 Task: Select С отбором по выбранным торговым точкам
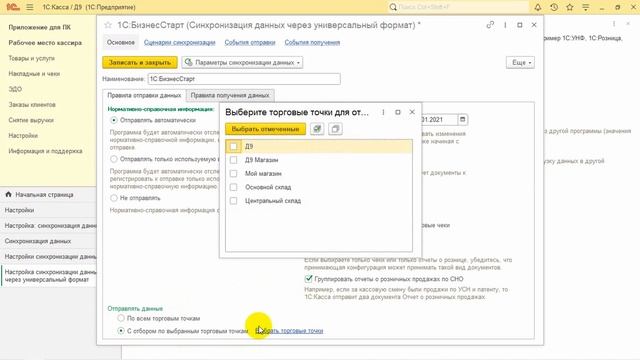click(x=121, y=331)
